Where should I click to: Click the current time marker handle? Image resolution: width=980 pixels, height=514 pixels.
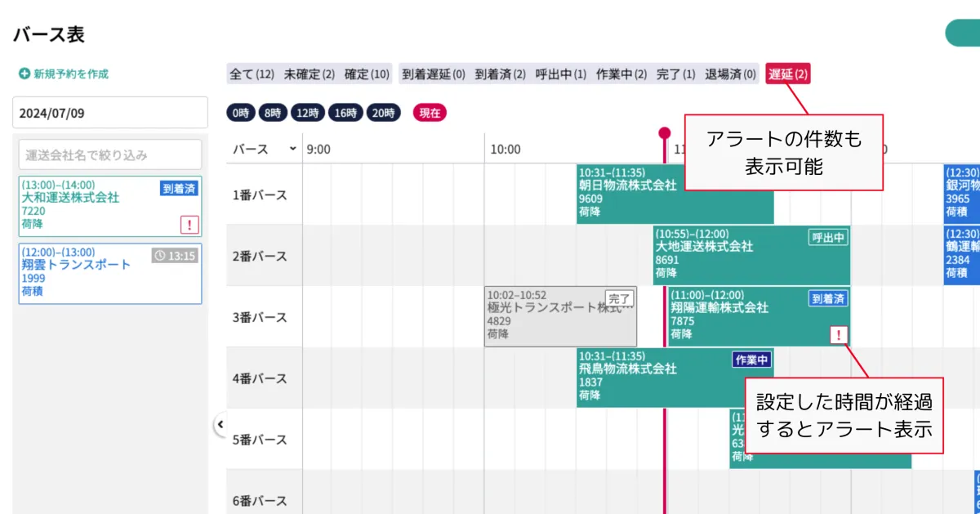(x=665, y=133)
